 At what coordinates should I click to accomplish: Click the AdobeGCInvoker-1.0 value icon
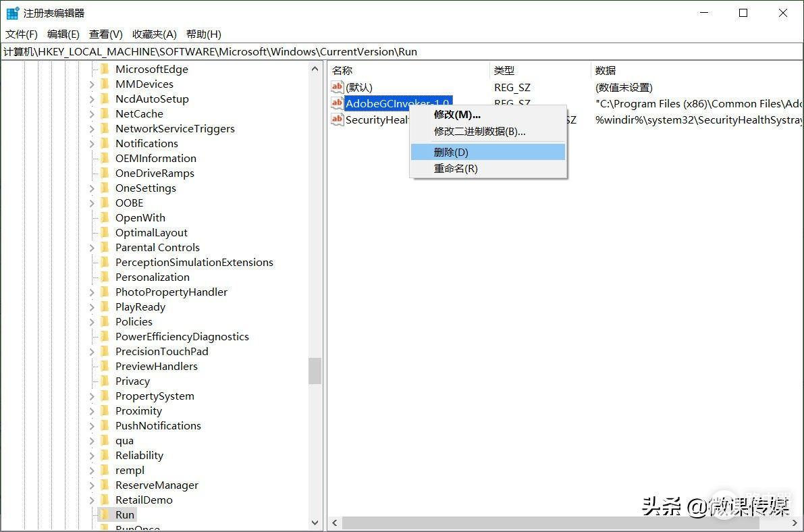338,103
